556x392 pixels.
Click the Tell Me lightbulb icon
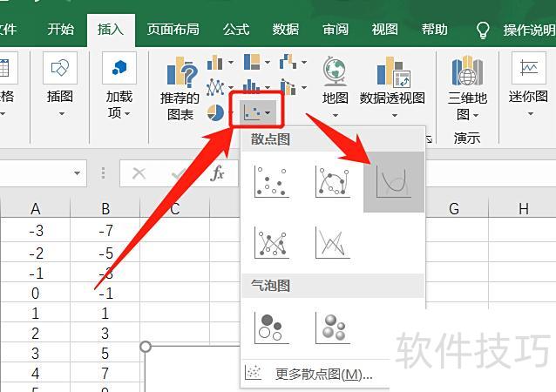(x=483, y=30)
